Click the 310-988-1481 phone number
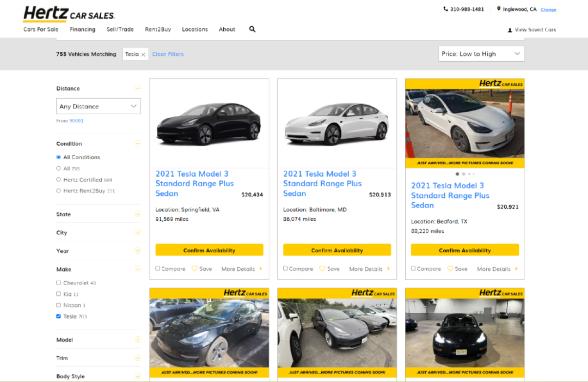 coord(467,9)
